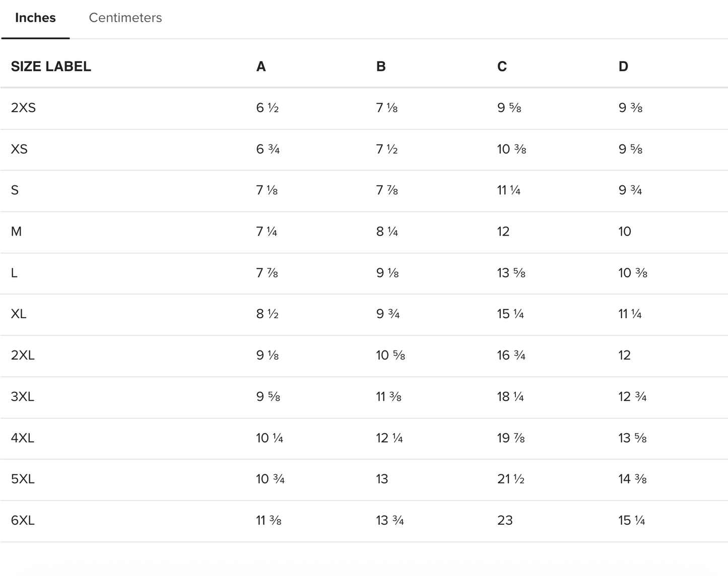Screen dimensions: 728x576
Task: Click column header C
Action: click(x=502, y=66)
